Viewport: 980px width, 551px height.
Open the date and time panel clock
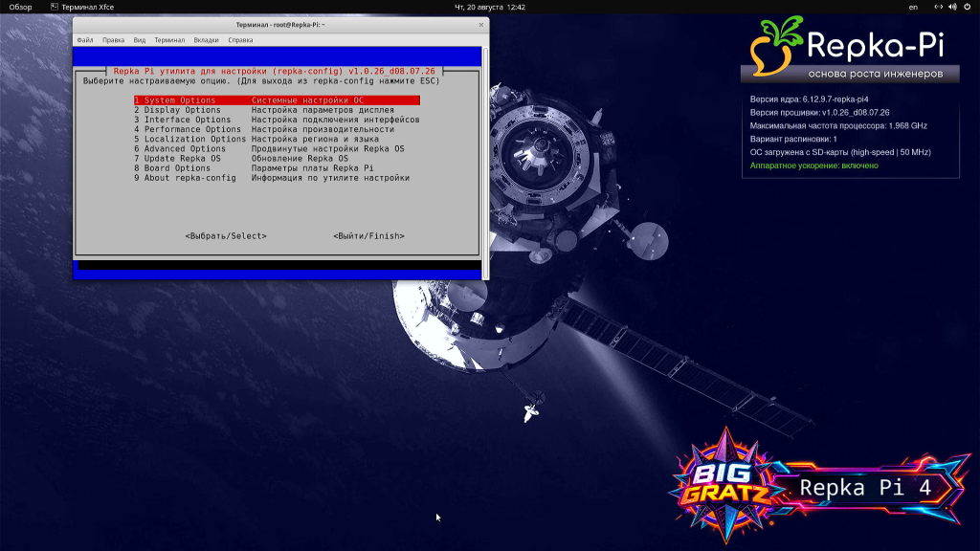click(489, 7)
